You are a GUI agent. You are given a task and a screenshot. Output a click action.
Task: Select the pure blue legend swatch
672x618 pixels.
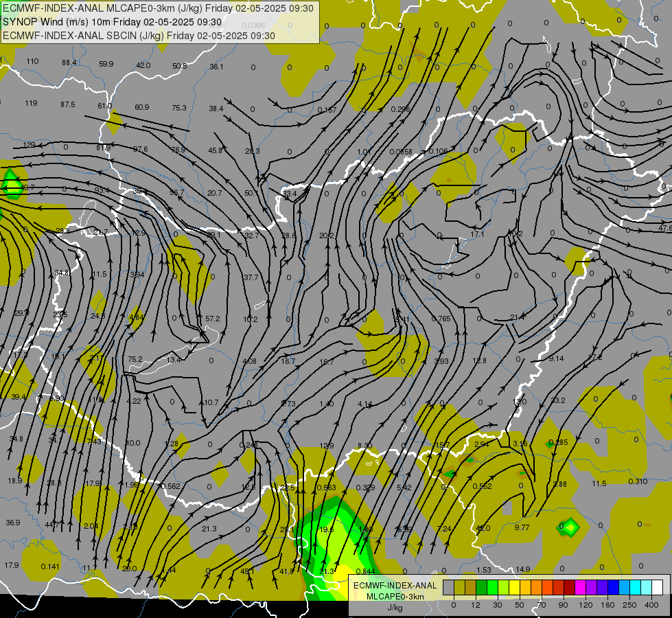[x=614, y=588]
